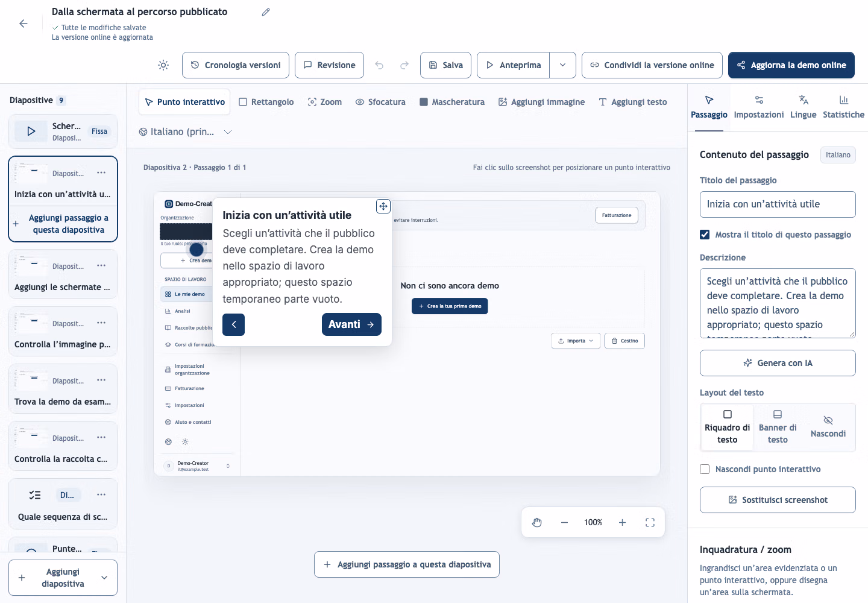
Task: Switch to the Passaggio tab
Action: click(709, 107)
